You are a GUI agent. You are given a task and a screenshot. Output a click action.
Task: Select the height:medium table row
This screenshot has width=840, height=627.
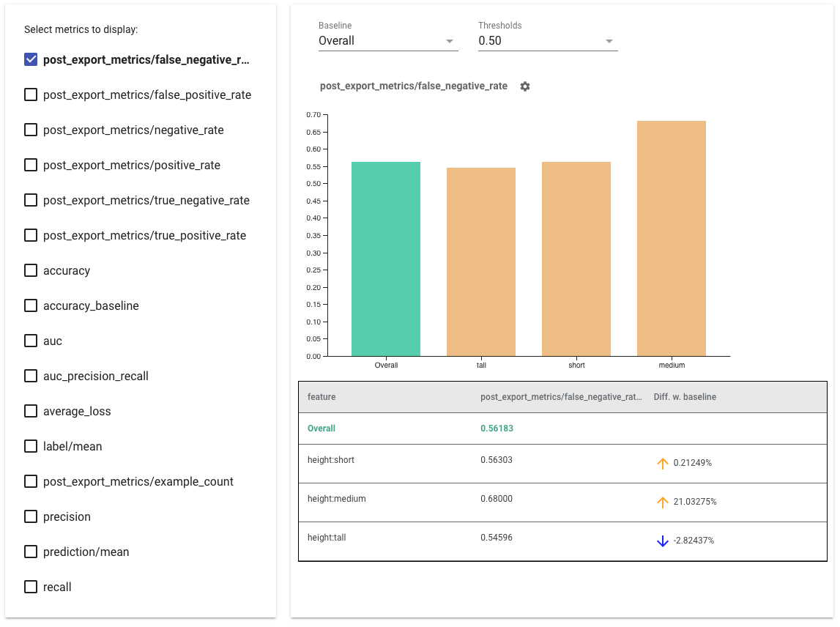439,502
